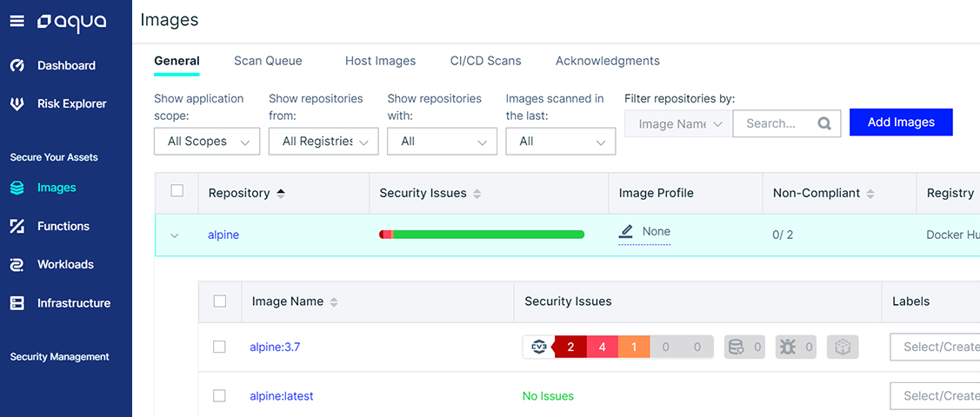Viewport: 980px width, 417px height.
Task: Click the Risk Explorer shield icon
Action: coord(17,104)
